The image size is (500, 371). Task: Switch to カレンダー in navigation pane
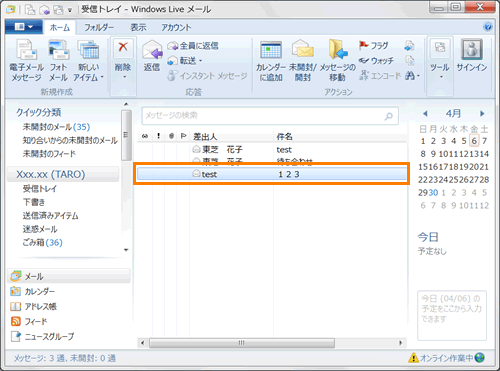[33, 291]
